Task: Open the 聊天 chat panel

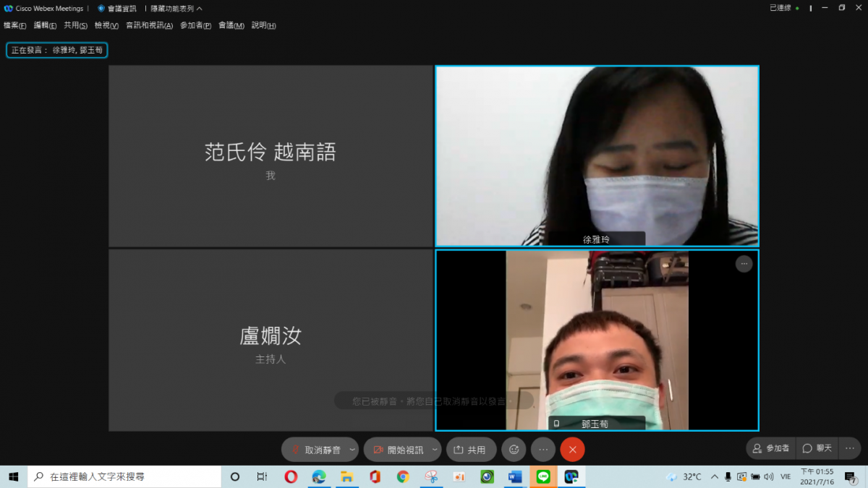Action: click(817, 448)
